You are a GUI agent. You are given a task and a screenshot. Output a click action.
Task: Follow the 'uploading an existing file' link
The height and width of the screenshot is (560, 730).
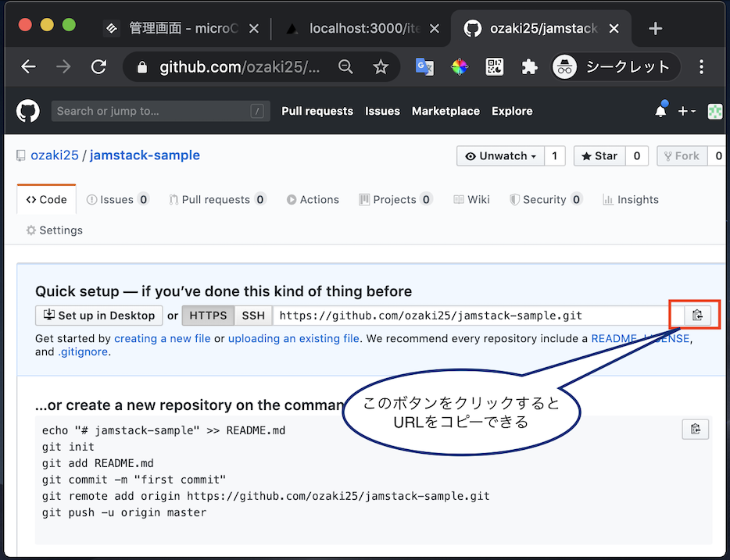294,339
